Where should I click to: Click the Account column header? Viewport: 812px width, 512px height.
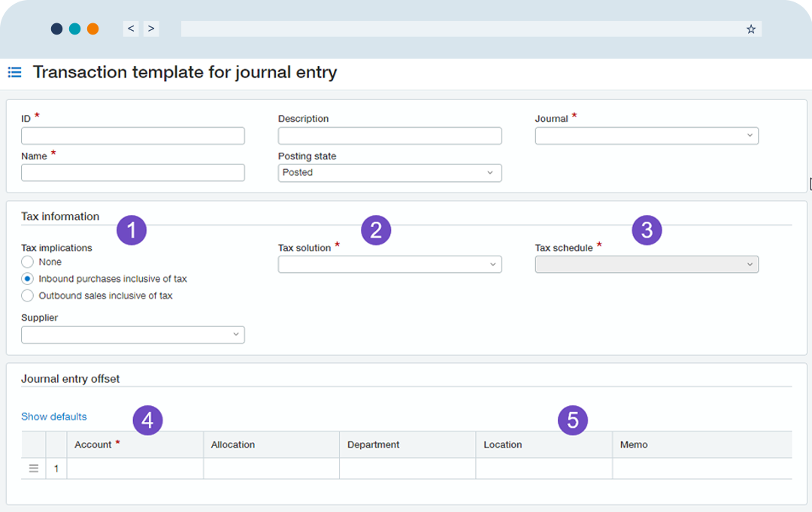[x=93, y=445]
